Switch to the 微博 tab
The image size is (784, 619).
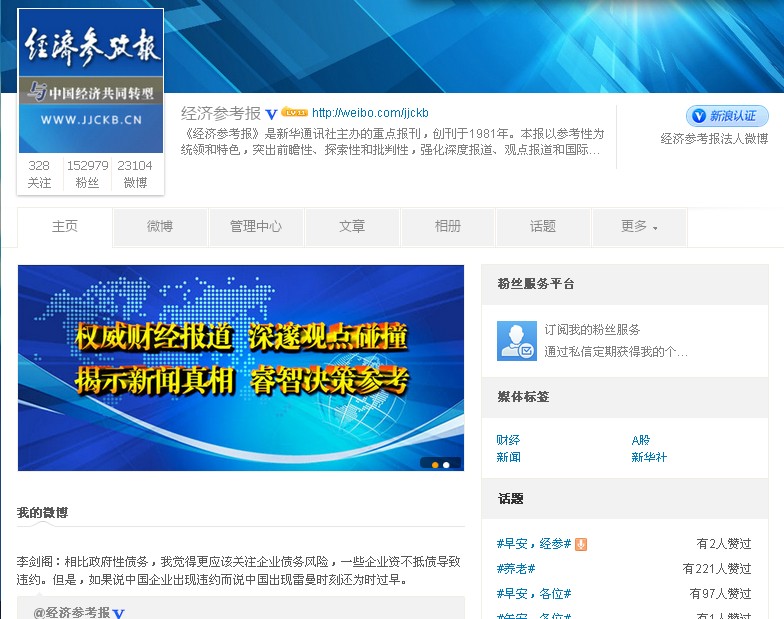pyautogui.click(x=160, y=227)
